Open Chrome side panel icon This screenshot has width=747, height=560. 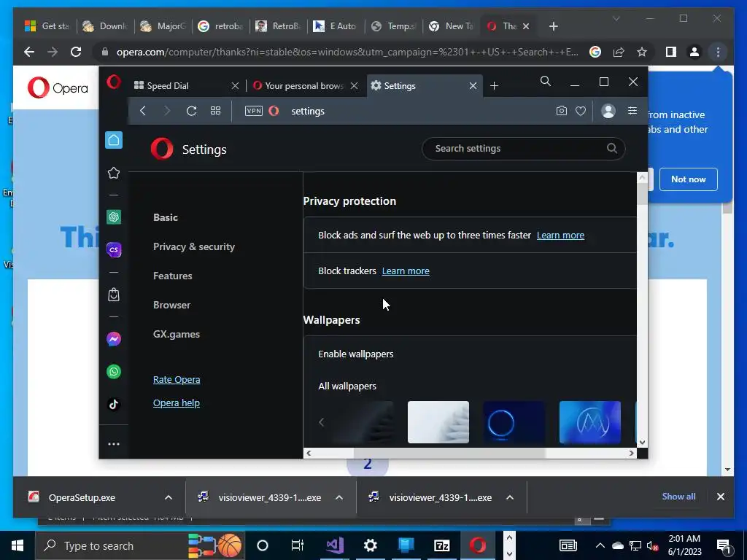tap(671, 52)
